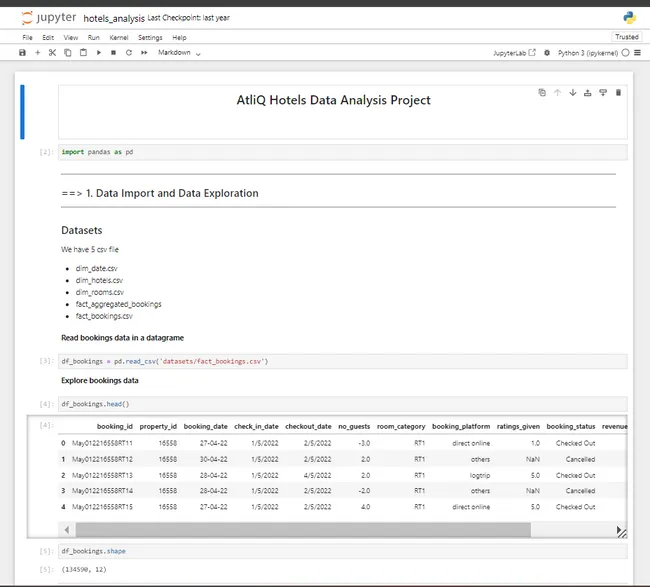This screenshot has height=587, width=650.
Task: Click the Python 3 (ipykernel) kernel name
Action: click(x=588, y=53)
